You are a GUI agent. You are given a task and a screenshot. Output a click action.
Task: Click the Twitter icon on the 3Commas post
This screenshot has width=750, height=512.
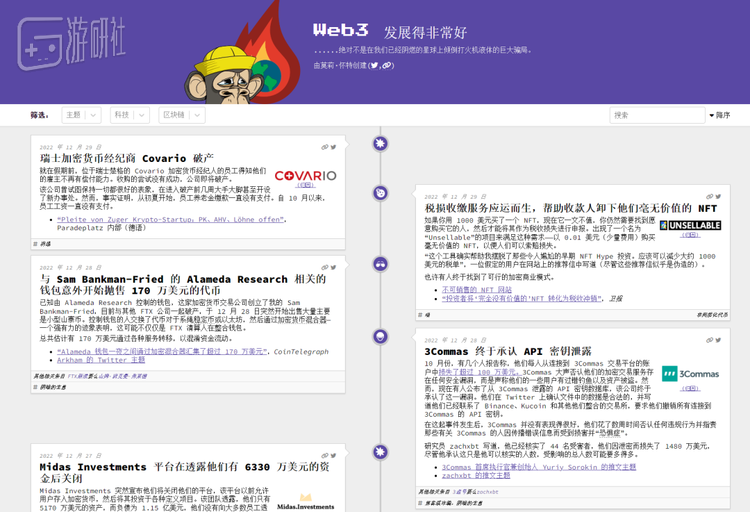point(718,340)
